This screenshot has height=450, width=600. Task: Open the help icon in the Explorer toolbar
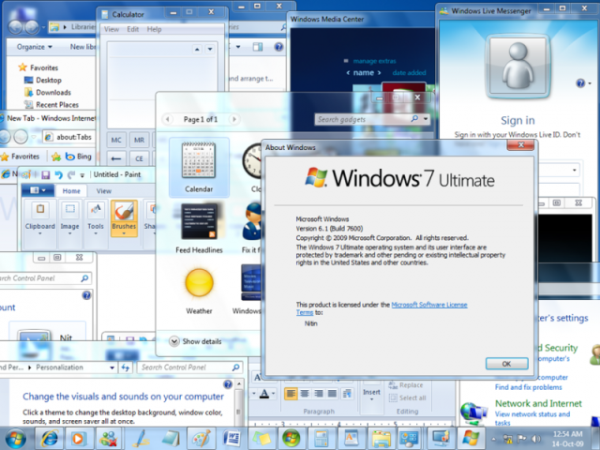(279, 47)
